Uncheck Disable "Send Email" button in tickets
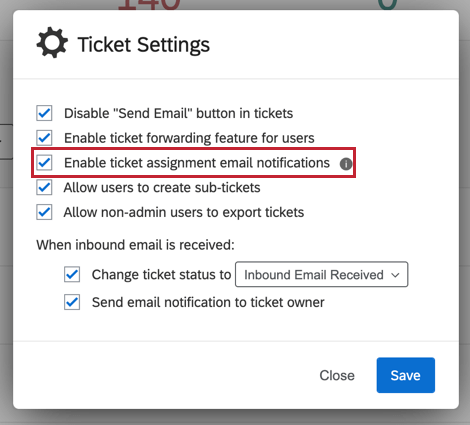The image size is (470, 425). point(44,113)
